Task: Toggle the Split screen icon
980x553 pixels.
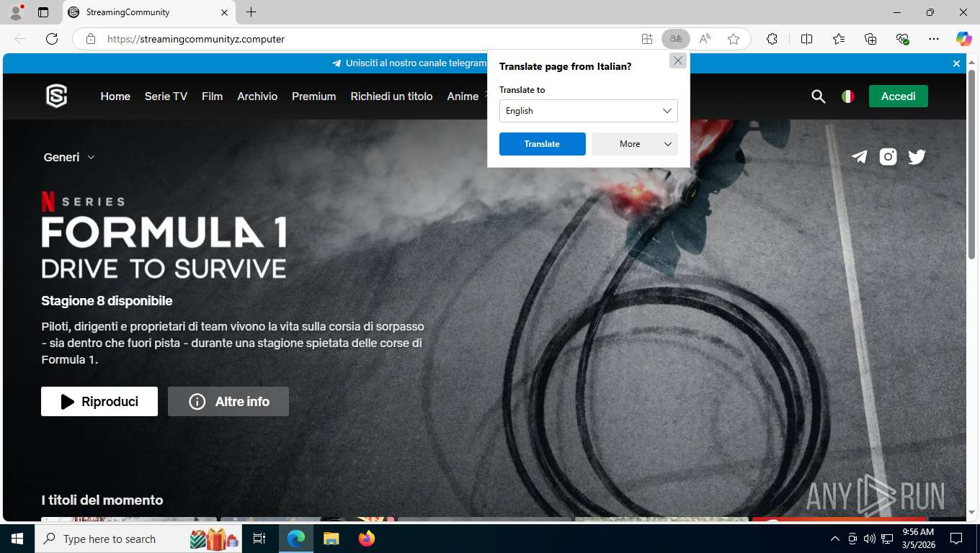Action: pyautogui.click(x=806, y=39)
